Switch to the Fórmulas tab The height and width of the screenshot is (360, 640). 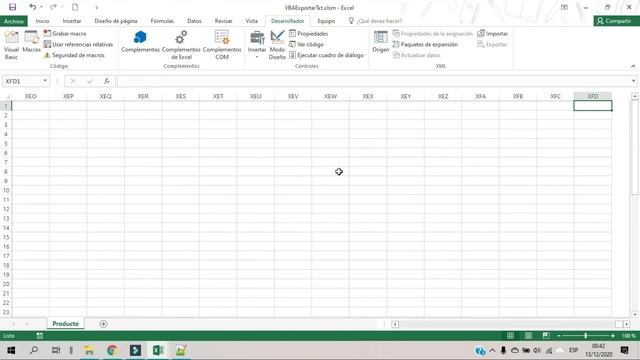[162, 21]
